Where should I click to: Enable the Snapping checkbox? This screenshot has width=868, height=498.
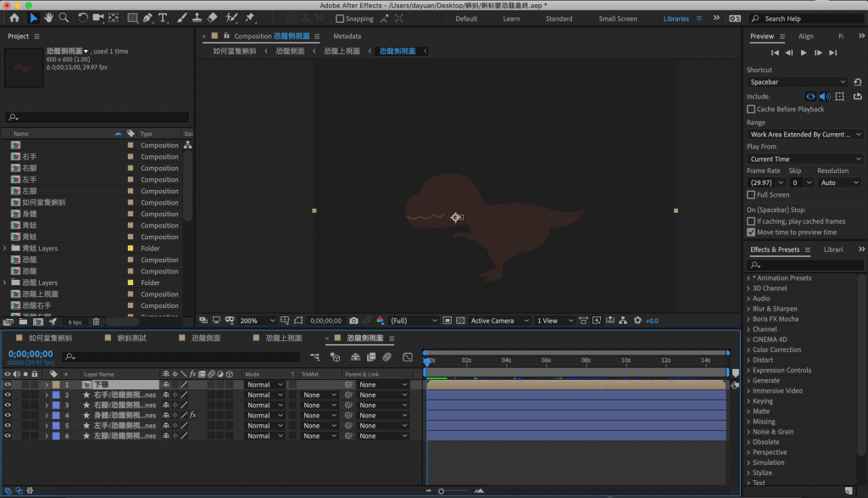click(x=341, y=19)
